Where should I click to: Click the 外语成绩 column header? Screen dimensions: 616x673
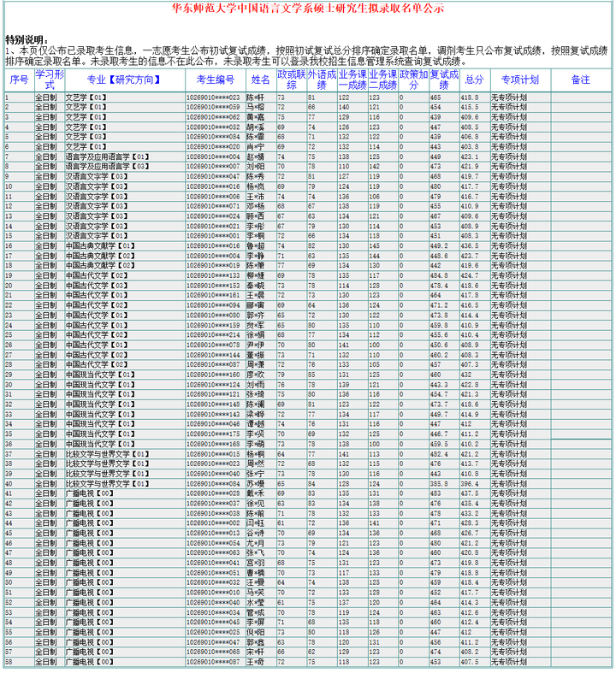pyautogui.click(x=322, y=80)
